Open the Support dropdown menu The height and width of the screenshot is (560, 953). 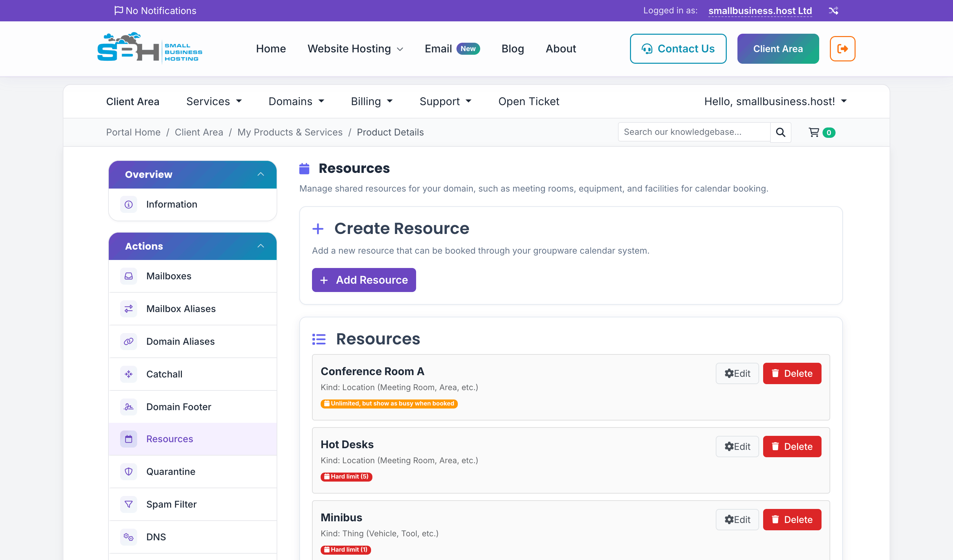coord(445,101)
